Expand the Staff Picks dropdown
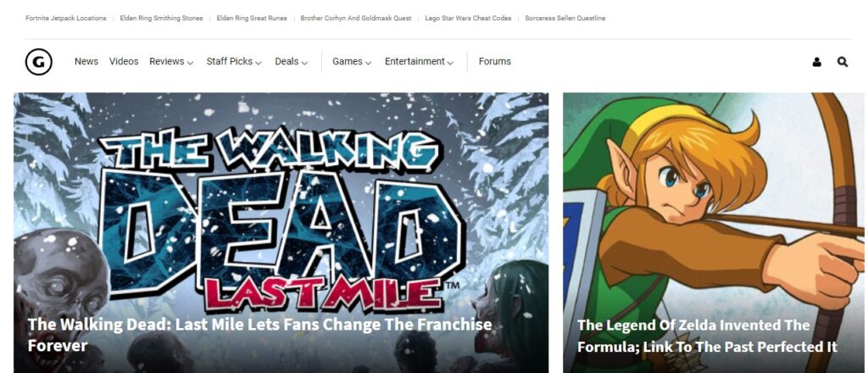The image size is (868, 373). click(234, 61)
